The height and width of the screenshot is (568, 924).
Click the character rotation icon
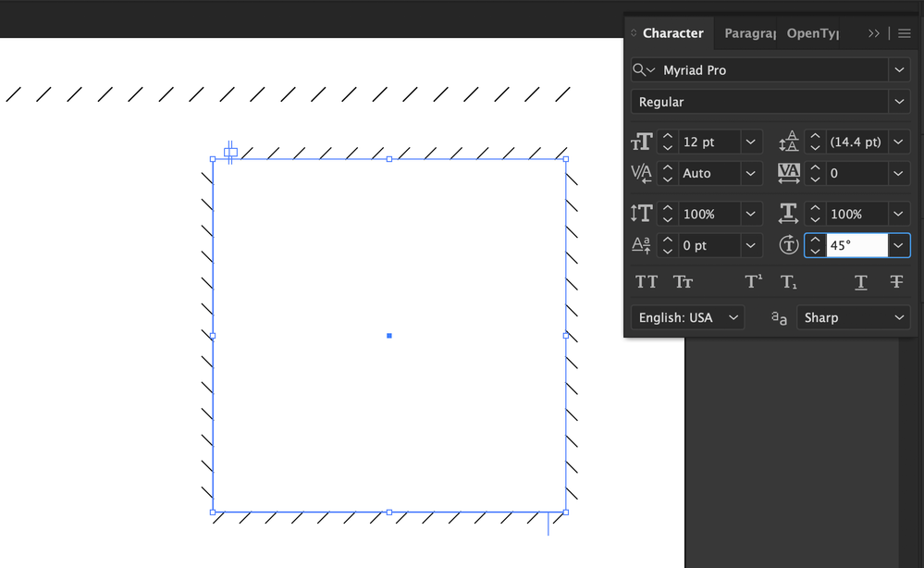[x=789, y=245]
